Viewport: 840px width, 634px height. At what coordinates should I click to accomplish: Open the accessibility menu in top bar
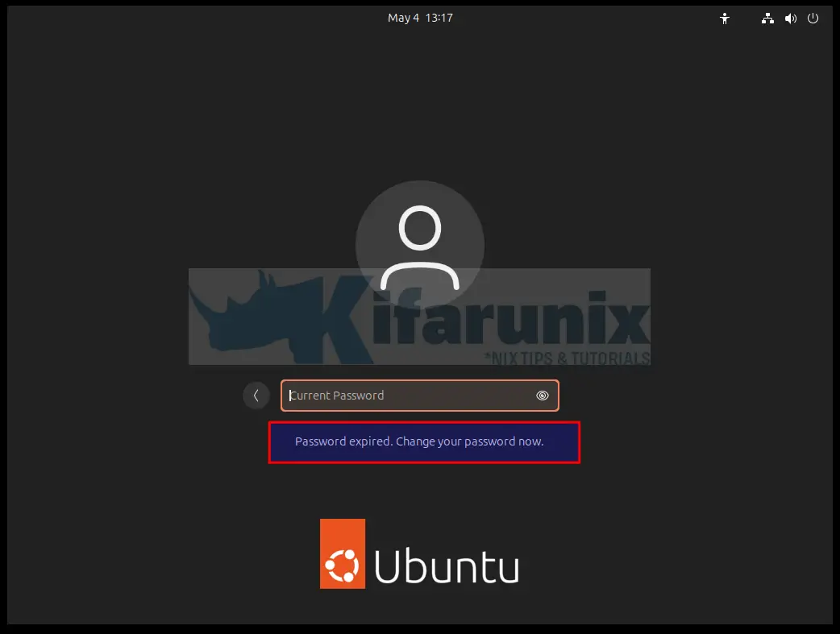click(x=725, y=19)
